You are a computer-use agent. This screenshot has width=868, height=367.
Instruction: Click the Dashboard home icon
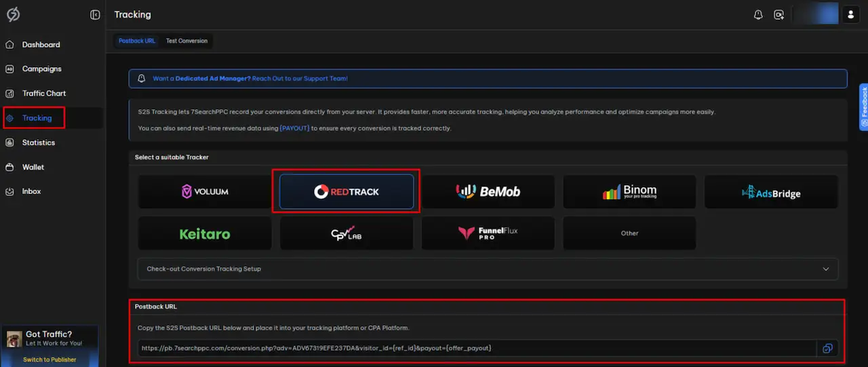point(9,45)
